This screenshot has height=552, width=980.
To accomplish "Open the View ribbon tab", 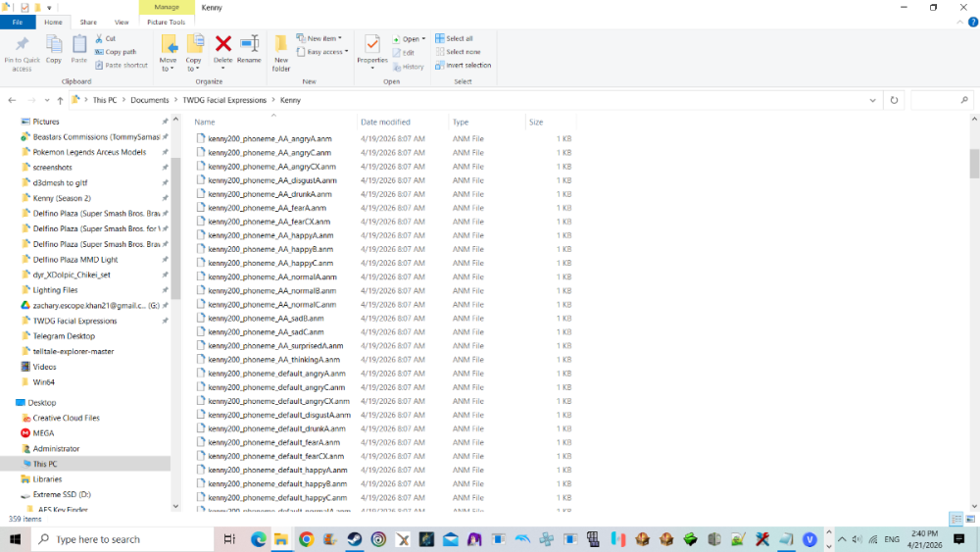I will 122,22.
